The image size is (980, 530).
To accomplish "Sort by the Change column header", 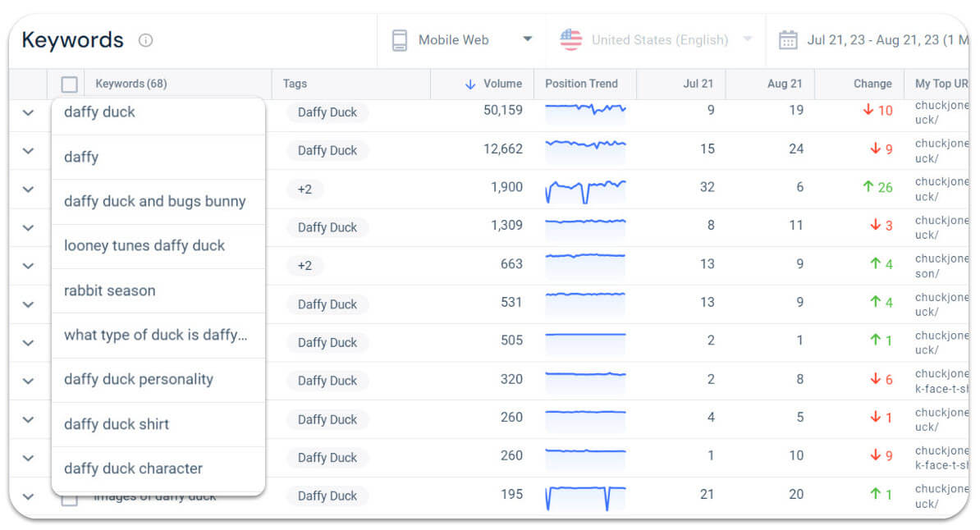I will coord(872,84).
